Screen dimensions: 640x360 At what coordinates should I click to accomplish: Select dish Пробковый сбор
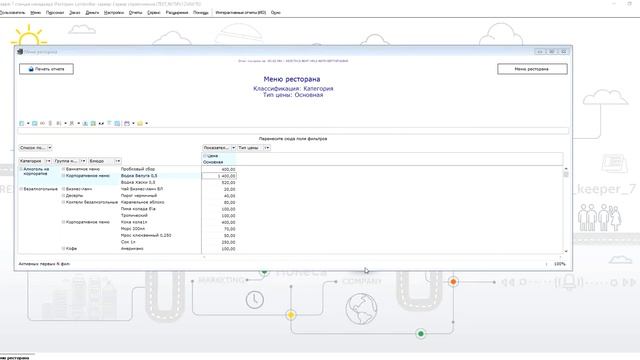point(138,169)
